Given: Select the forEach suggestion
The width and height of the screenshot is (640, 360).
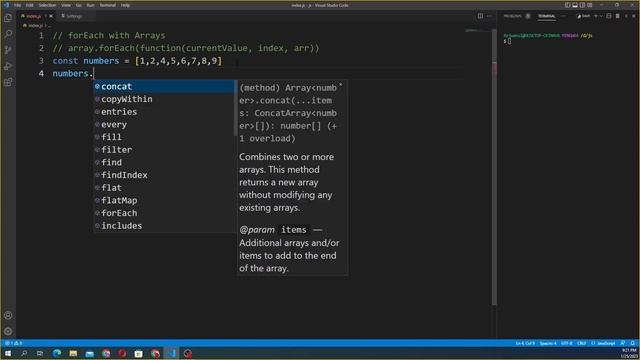Looking at the screenshot, I should click(164, 213).
